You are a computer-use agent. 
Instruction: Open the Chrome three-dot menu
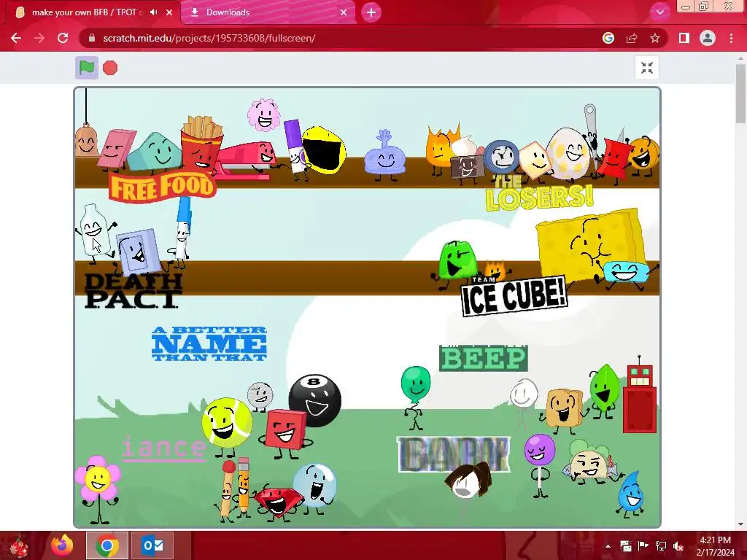click(731, 38)
